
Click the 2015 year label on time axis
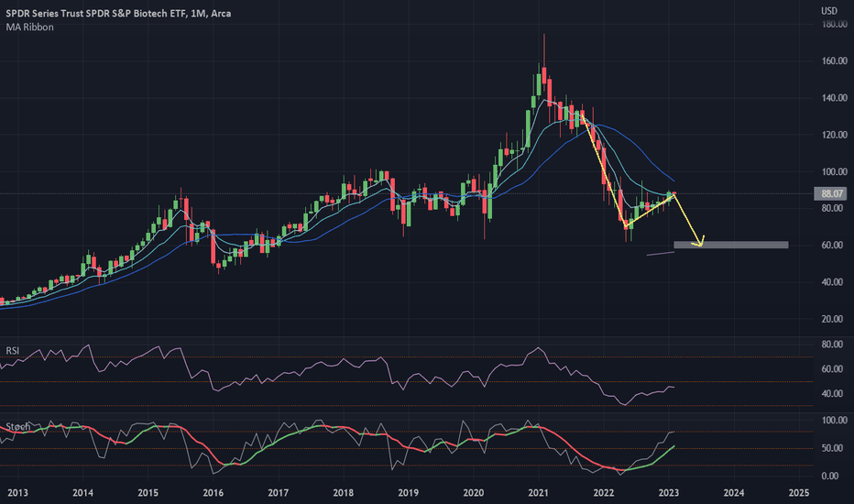[x=148, y=493]
